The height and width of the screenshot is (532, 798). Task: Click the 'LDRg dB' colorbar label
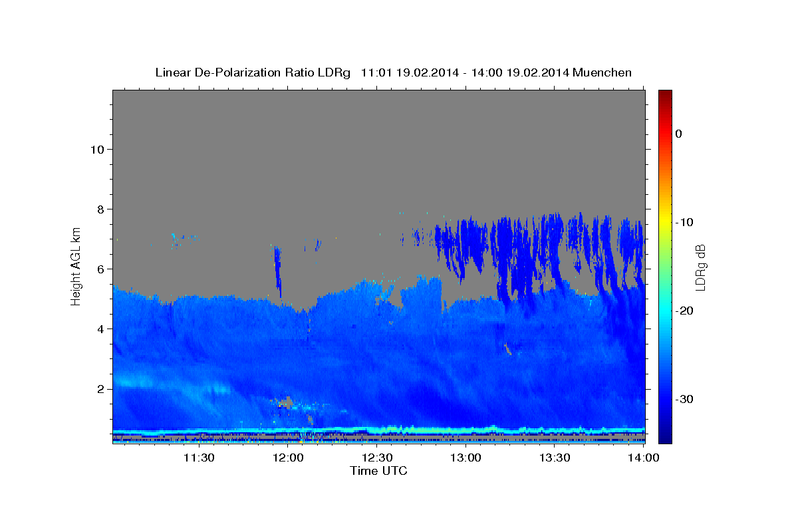click(x=700, y=267)
